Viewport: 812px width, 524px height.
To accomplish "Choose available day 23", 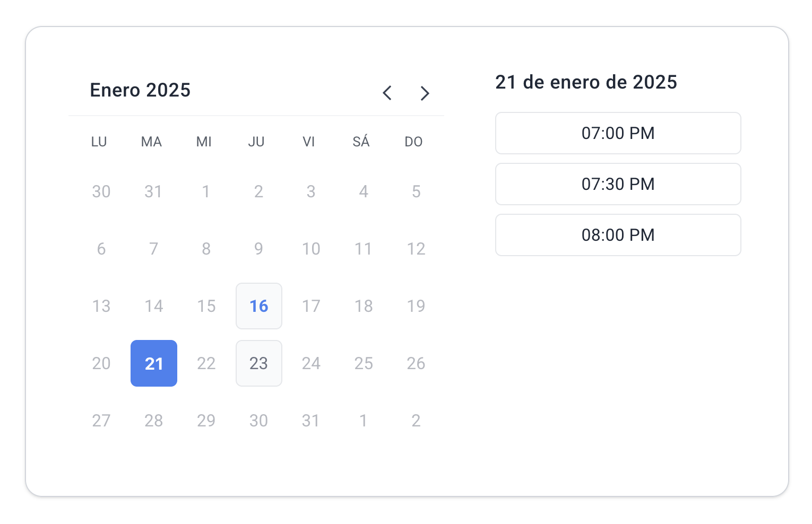I will pos(259,363).
